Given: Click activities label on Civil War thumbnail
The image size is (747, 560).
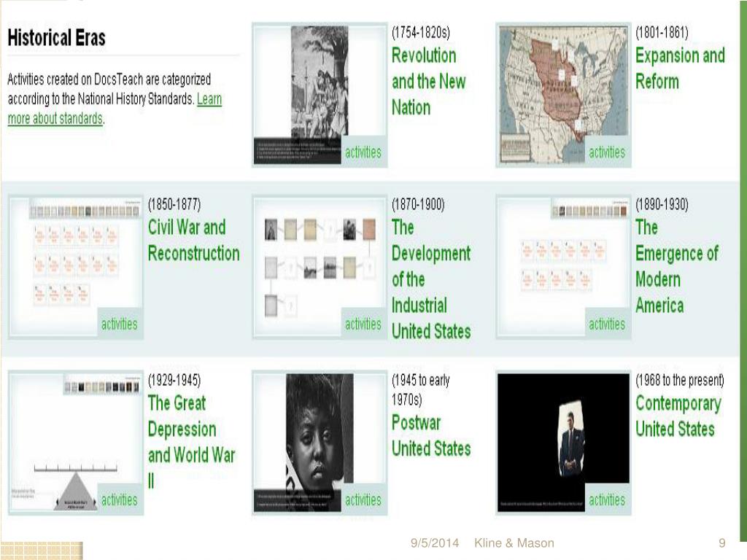Looking at the screenshot, I should pyautogui.click(x=119, y=324).
